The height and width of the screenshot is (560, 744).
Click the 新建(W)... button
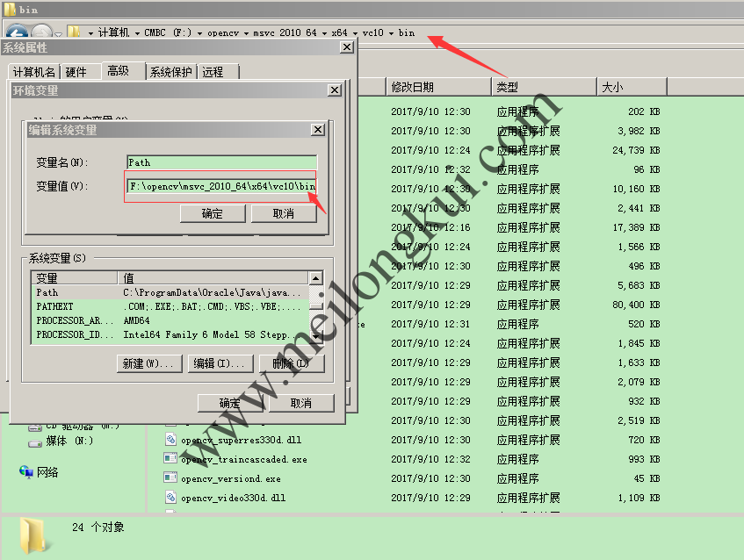[x=149, y=363]
